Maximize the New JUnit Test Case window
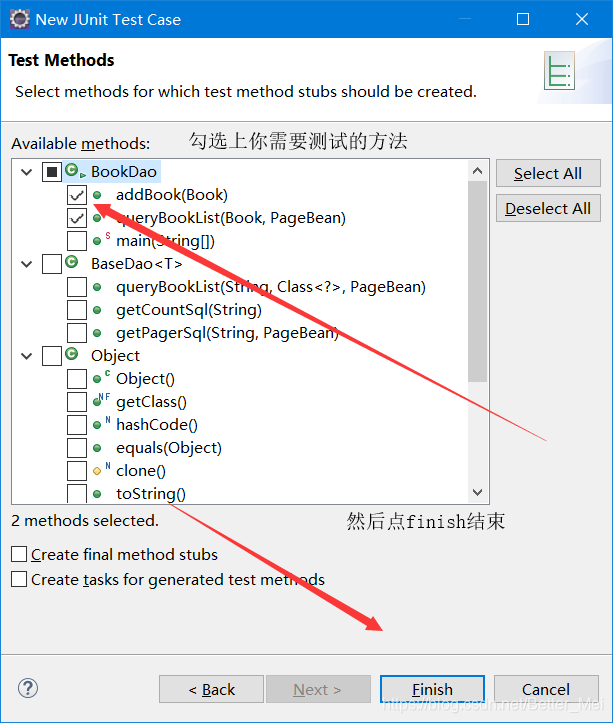 click(523, 19)
